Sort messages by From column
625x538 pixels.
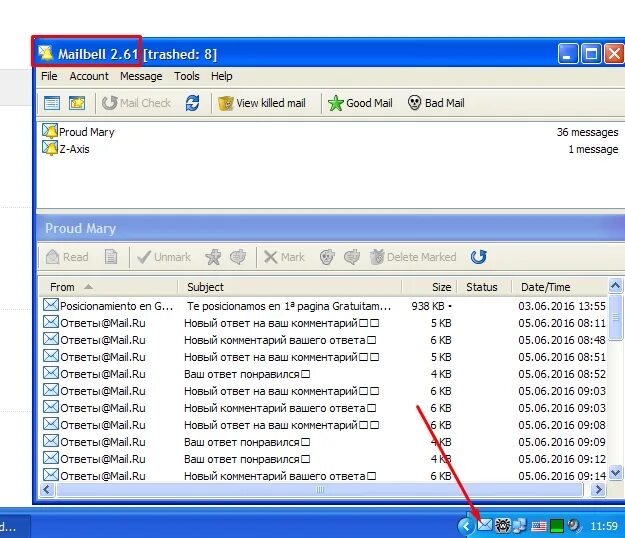tap(108, 287)
